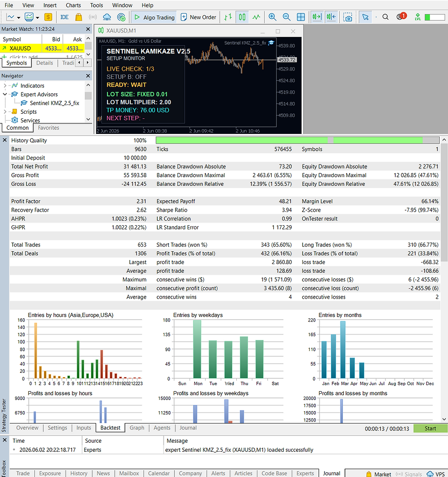The width and height of the screenshot is (448, 477).
Task: Switch chart to line chart mode
Action: (256, 17)
